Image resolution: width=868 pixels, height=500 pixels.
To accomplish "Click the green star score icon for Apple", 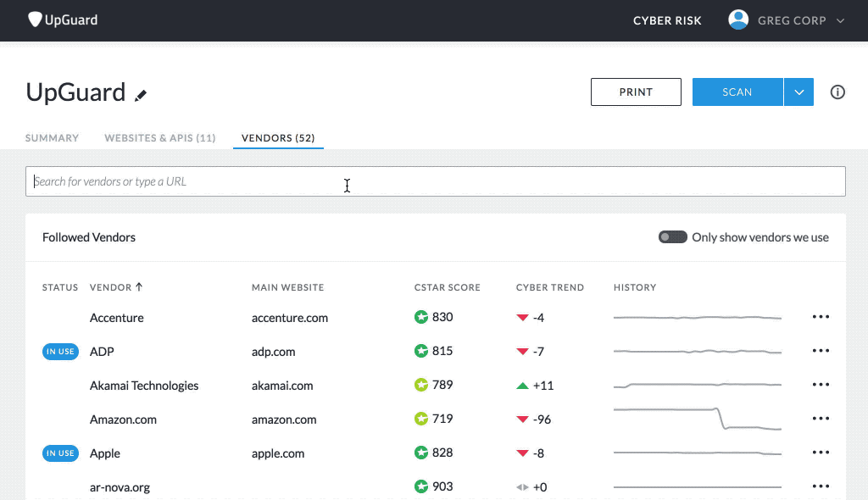I will [x=421, y=453].
